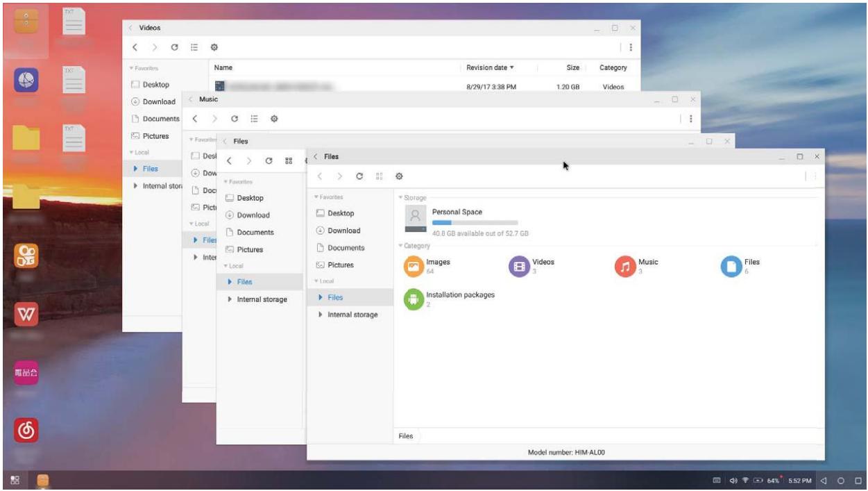Refresh the front Files window

[359, 177]
